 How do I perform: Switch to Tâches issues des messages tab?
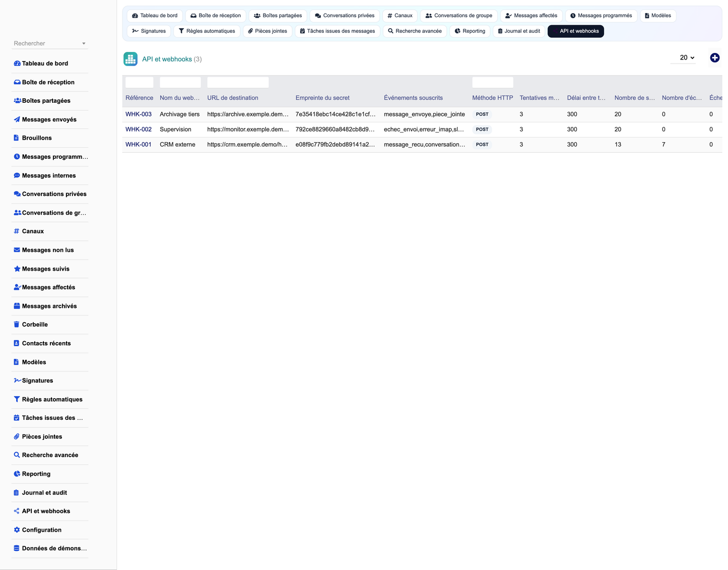tap(337, 31)
